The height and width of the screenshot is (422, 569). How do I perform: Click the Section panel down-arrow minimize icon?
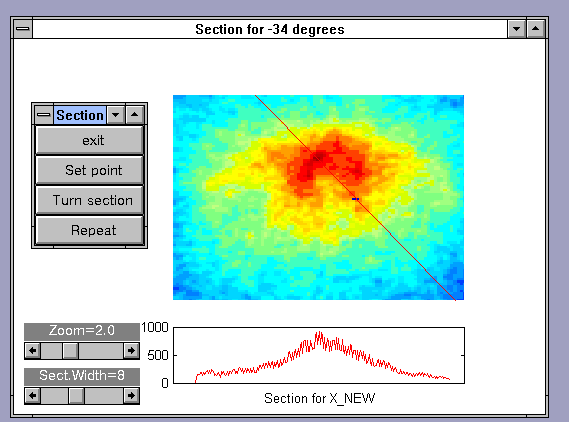116,115
